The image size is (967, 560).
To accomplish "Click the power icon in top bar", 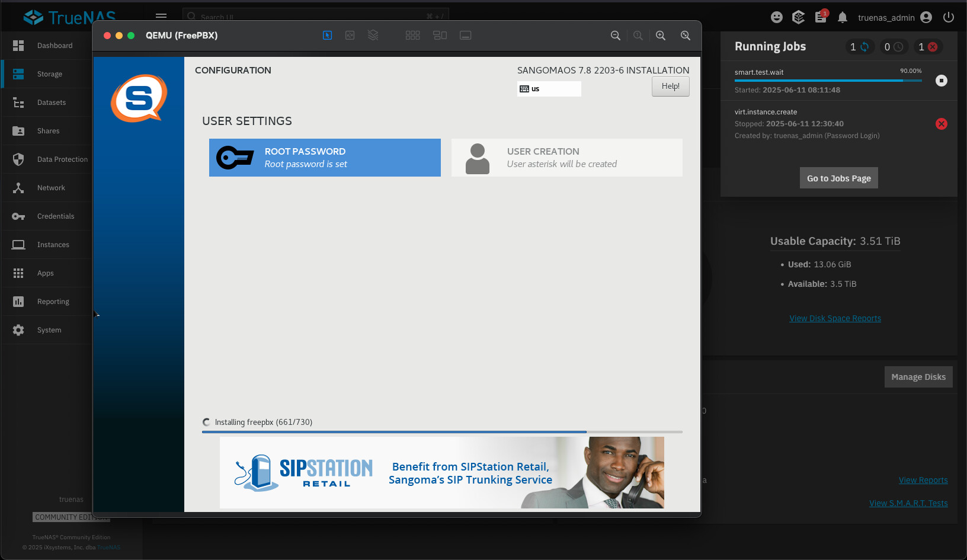I will [949, 17].
